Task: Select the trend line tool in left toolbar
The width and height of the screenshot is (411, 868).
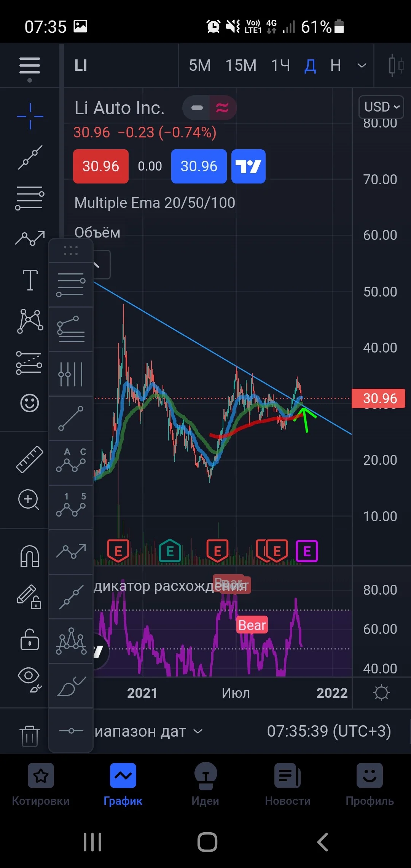Action: pos(30,157)
